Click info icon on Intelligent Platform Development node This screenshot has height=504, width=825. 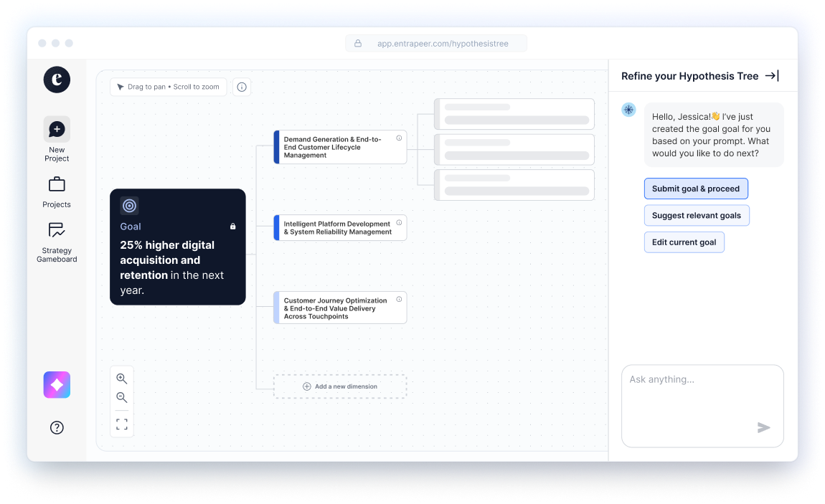click(x=399, y=223)
